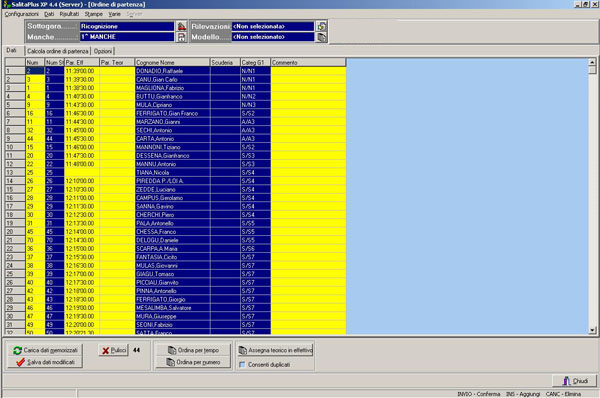Enable the Consenti duplicati checkbox
This screenshot has height=398, width=600.
tap(242, 365)
